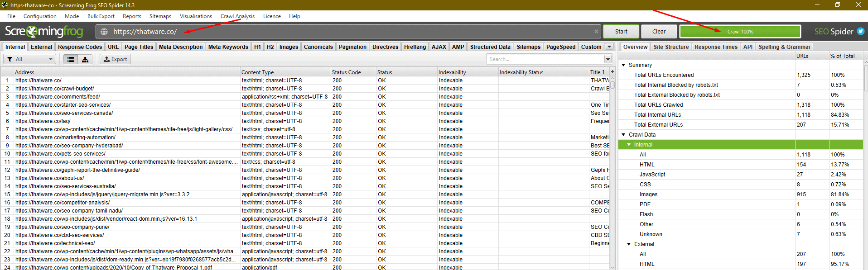Image resolution: width=868 pixels, height=270 pixels.
Task: Select row https://thatware.co/about-us/
Action: [x=304, y=178]
